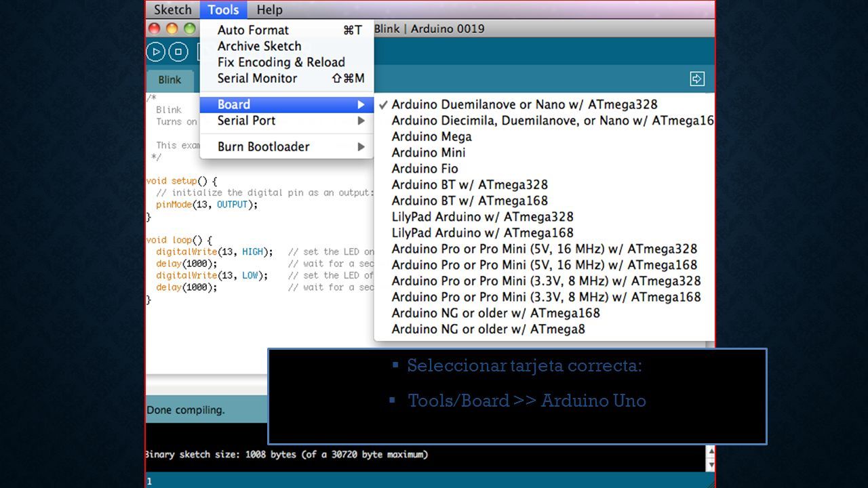Click the console scrollbar down arrow
This screenshot has width=868, height=488.
tap(710, 465)
